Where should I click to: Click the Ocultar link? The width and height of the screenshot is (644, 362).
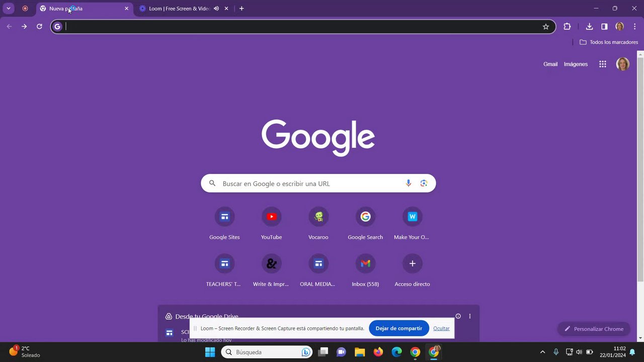pyautogui.click(x=441, y=328)
